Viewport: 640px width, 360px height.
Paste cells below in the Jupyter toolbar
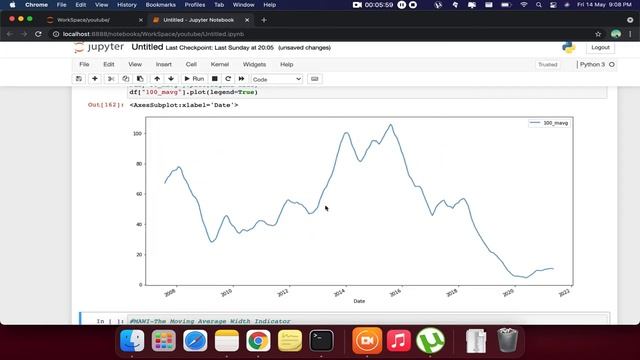pos(140,79)
